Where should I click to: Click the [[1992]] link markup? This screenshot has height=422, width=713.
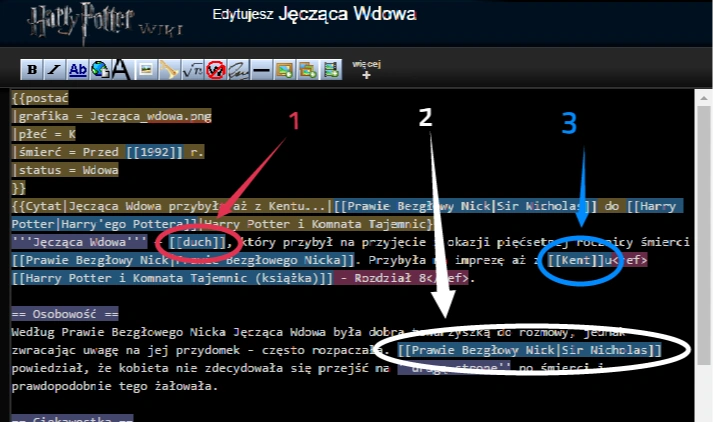pos(155,152)
